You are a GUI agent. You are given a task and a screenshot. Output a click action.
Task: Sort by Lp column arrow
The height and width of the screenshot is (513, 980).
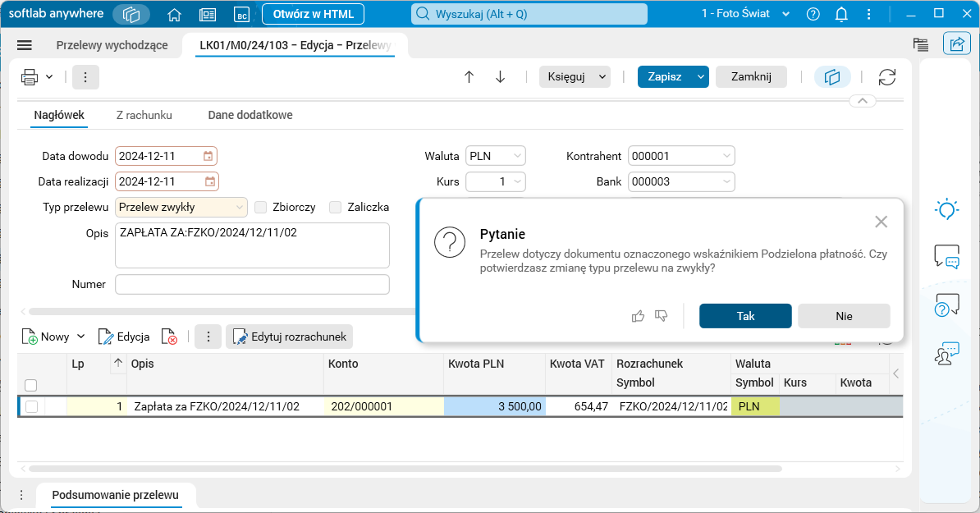pyautogui.click(x=118, y=363)
